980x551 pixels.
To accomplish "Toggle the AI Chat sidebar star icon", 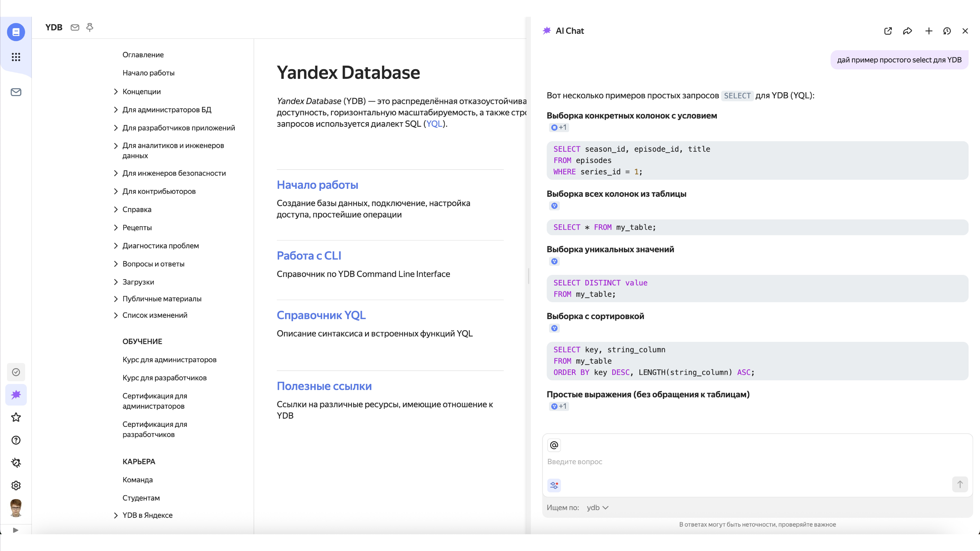I will 16,395.
